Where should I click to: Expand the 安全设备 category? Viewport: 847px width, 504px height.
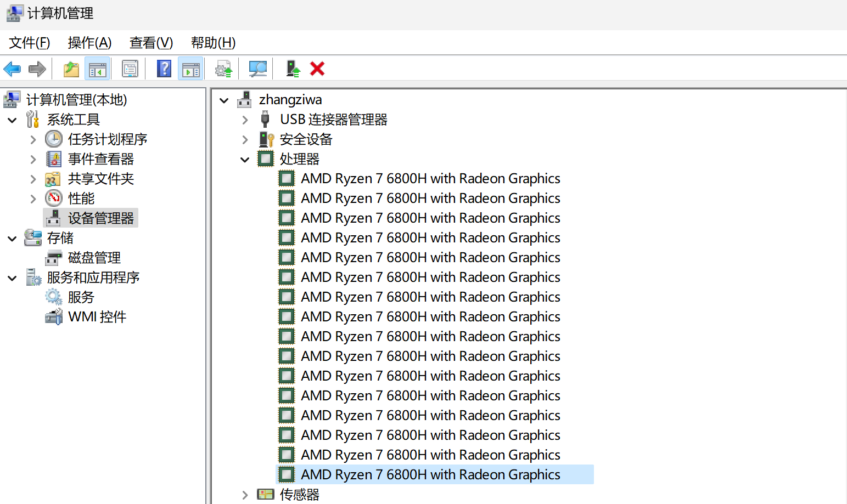click(245, 140)
